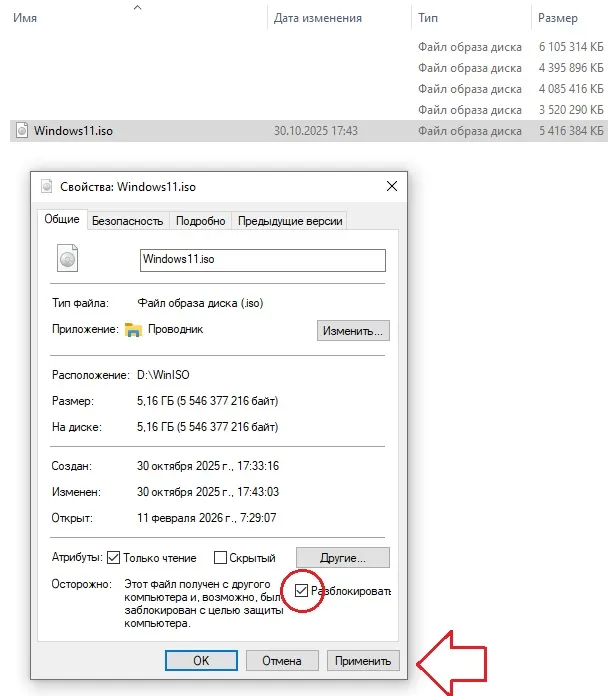Viewport: 609px width, 696px height.
Task: Confirm with the OK button
Action: (x=201, y=660)
